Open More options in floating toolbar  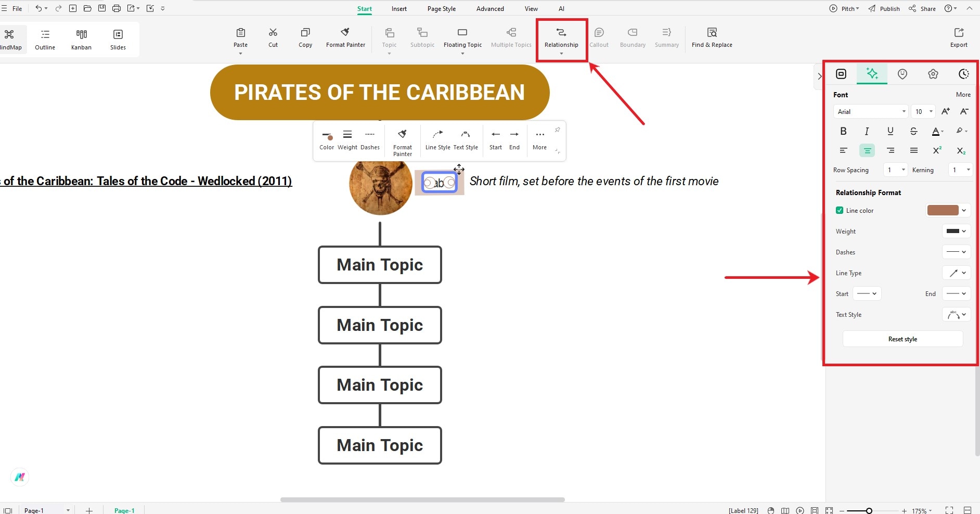coord(540,140)
